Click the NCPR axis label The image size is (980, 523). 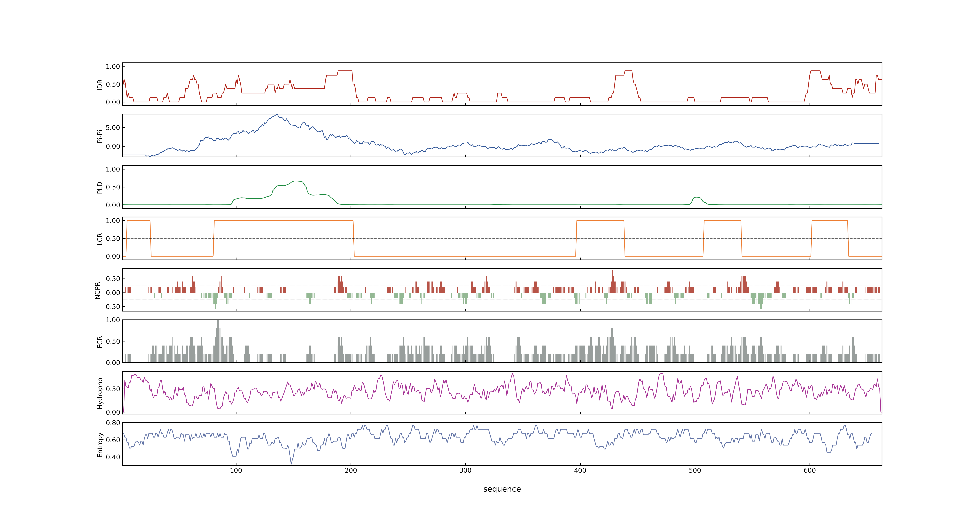pos(97,290)
